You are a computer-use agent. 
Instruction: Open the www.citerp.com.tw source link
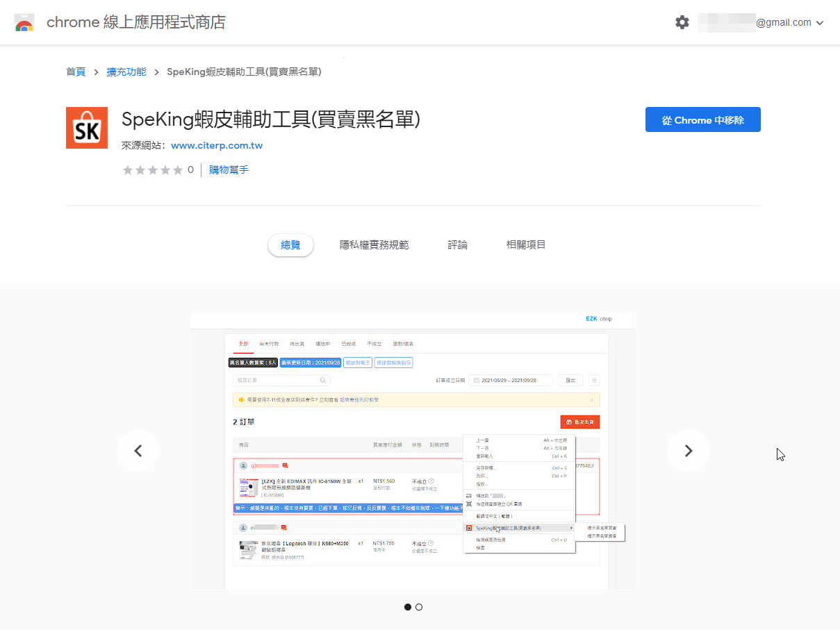coord(217,146)
